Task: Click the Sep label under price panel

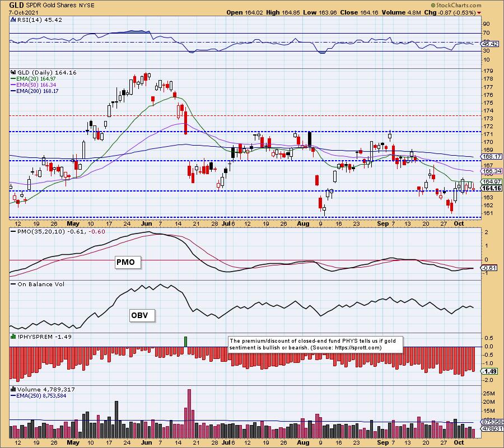Action: pyautogui.click(x=382, y=223)
